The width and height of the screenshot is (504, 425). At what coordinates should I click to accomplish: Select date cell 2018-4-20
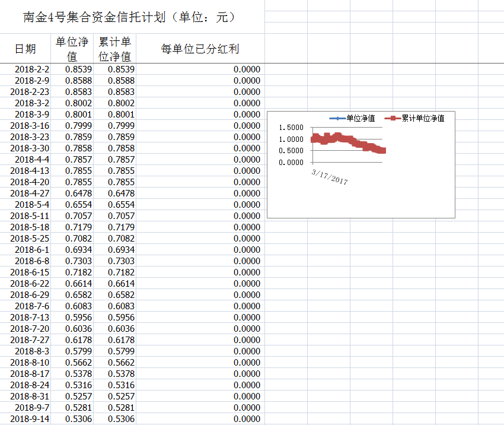[25, 182]
